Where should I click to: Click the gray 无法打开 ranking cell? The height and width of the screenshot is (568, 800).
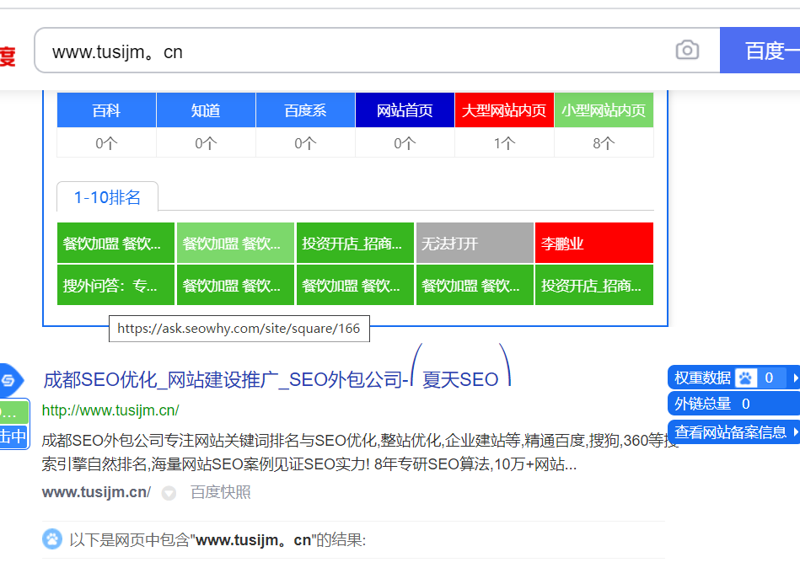(x=475, y=243)
